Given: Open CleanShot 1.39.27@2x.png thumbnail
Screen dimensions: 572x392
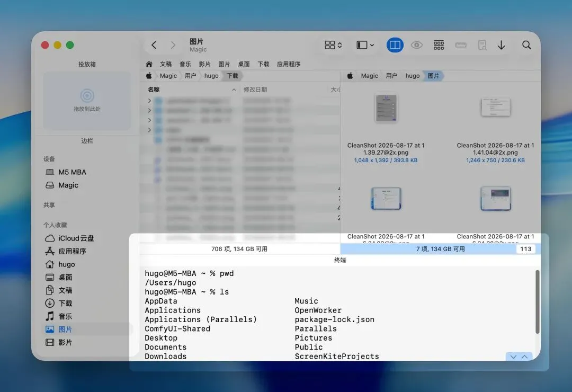Looking at the screenshot, I should pyautogui.click(x=386, y=109).
